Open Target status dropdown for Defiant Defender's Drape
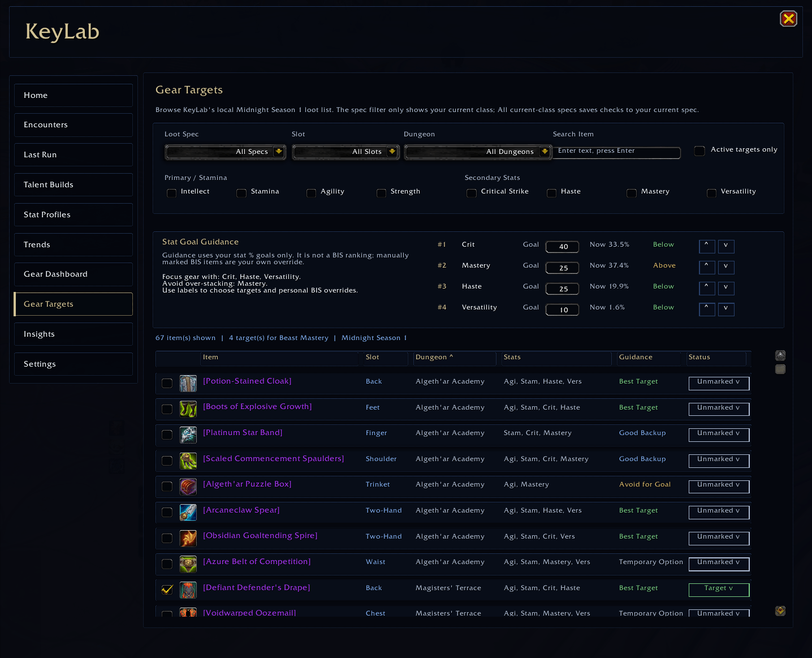This screenshot has width=812, height=658. [719, 590]
